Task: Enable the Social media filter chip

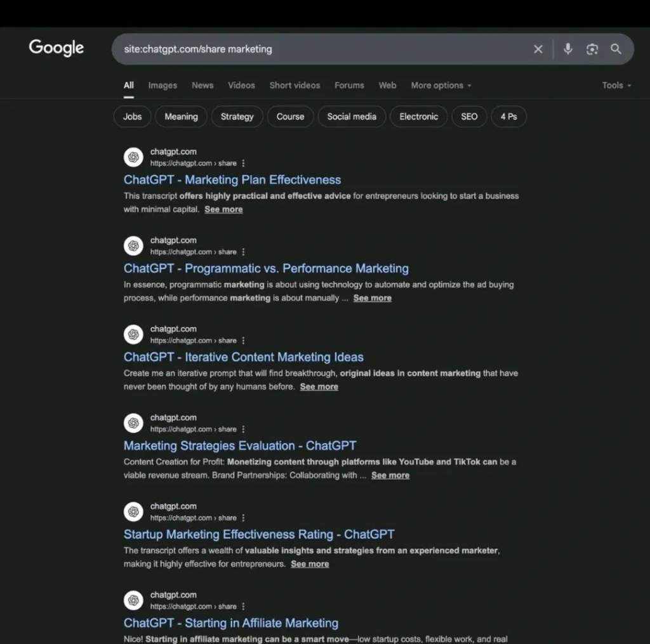Action: click(352, 117)
